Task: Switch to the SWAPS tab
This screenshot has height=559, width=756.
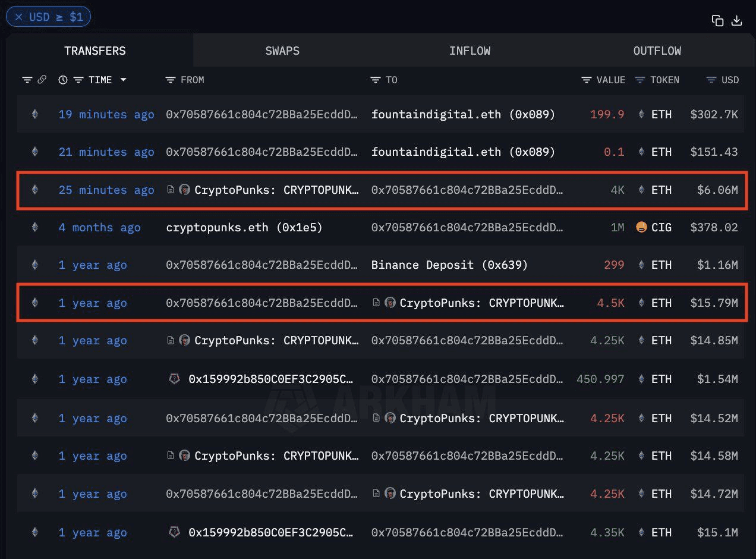Action: [x=282, y=51]
